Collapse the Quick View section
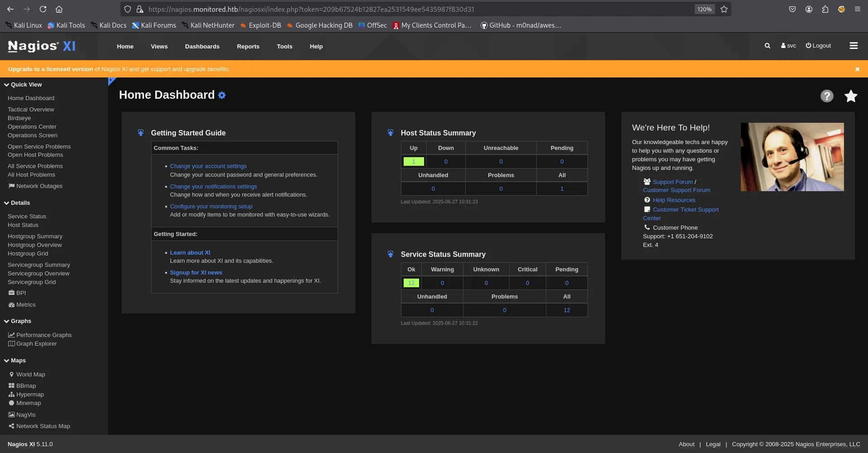868x453 pixels. 23,85
